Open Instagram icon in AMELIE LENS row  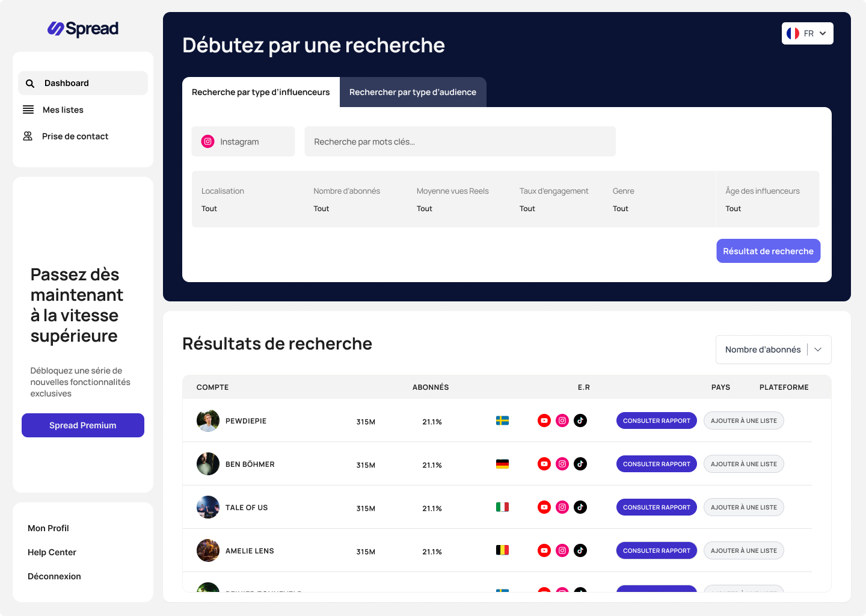pyautogui.click(x=562, y=550)
